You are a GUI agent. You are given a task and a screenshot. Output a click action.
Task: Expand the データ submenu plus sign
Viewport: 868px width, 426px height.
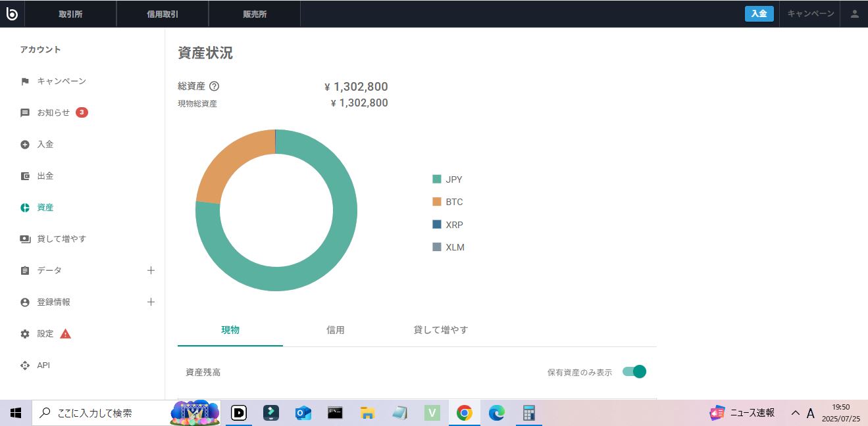(151, 270)
